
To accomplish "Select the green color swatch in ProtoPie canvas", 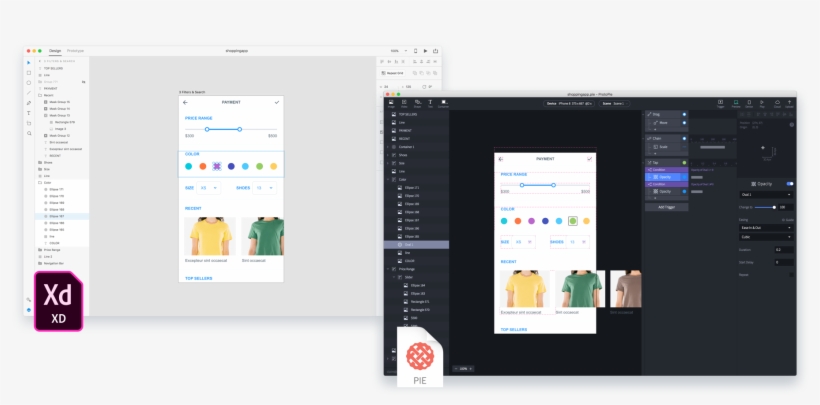I will tap(572, 221).
